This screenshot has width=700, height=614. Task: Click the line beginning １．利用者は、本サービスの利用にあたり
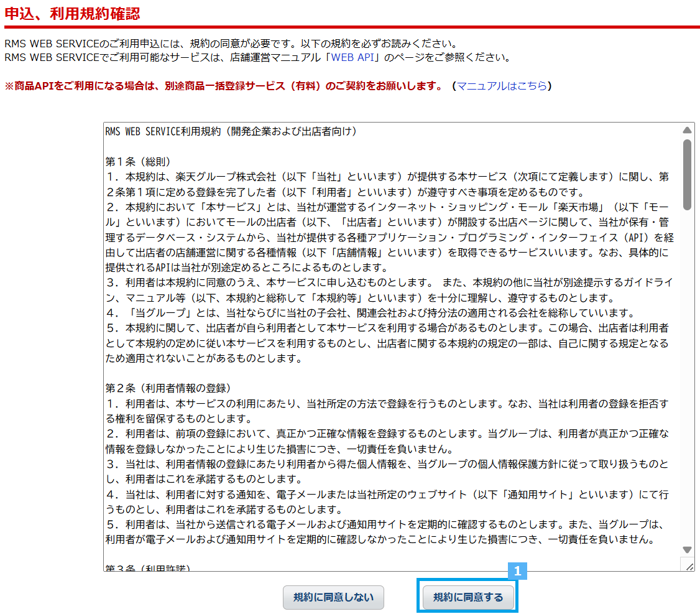(x=387, y=404)
